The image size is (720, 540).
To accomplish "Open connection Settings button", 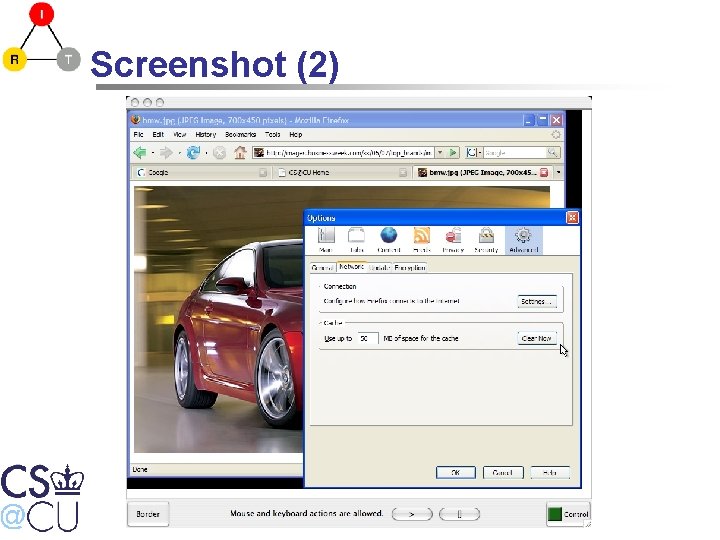I will tap(537, 302).
